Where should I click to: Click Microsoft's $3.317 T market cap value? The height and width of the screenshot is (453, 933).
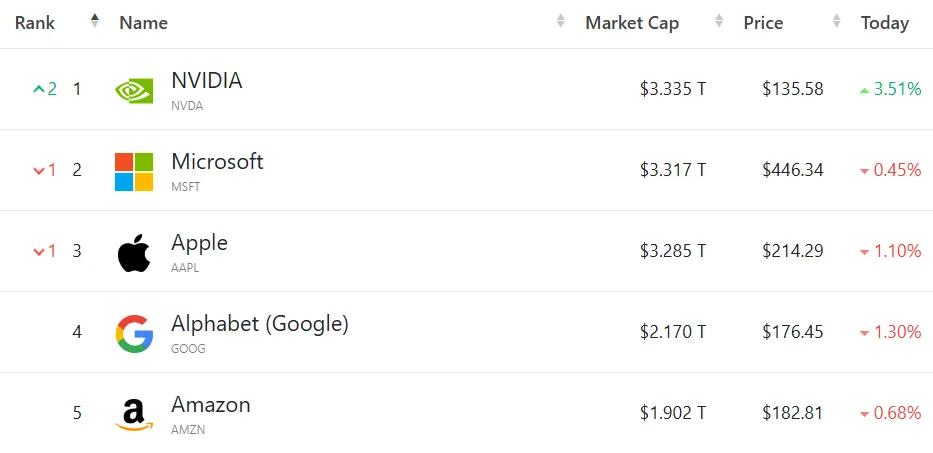[x=673, y=170]
